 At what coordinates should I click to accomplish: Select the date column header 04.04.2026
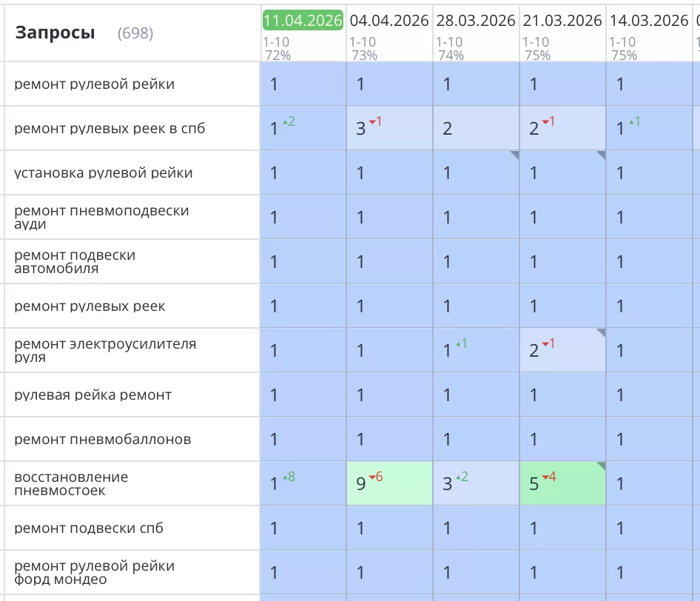tap(388, 21)
